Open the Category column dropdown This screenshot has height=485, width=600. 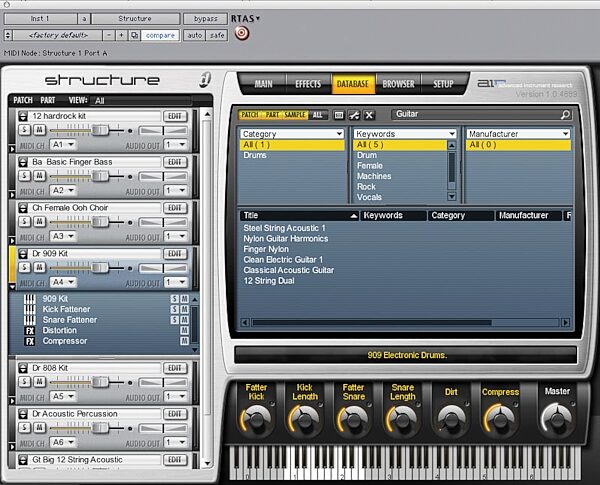click(292, 134)
